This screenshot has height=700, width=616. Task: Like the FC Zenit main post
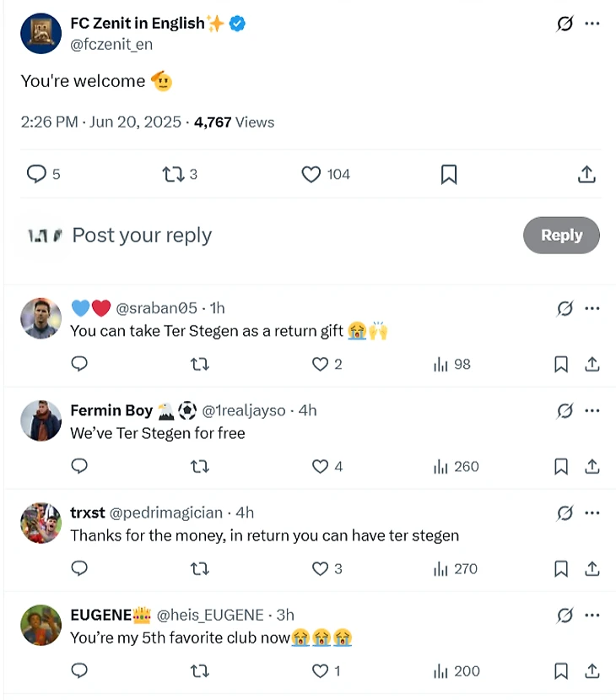(x=311, y=174)
